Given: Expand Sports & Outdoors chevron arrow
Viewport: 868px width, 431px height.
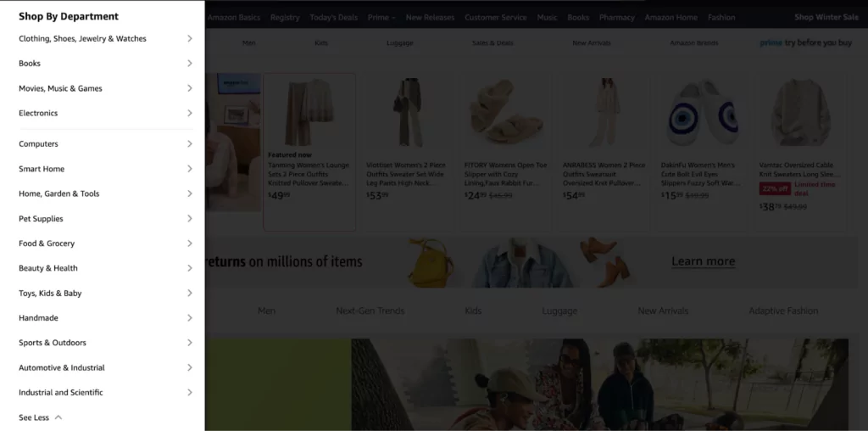Looking at the screenshot, I should point(189,343).
